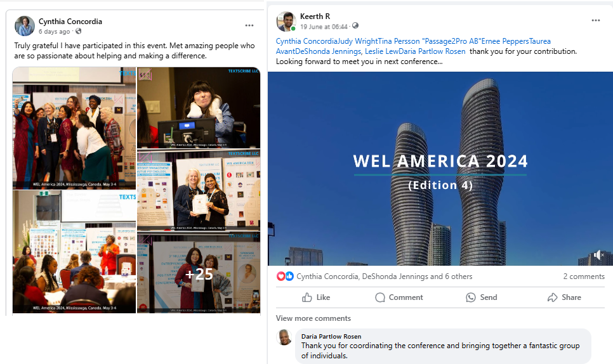
Task: Share the WEL America post
Action: point(564,297)
